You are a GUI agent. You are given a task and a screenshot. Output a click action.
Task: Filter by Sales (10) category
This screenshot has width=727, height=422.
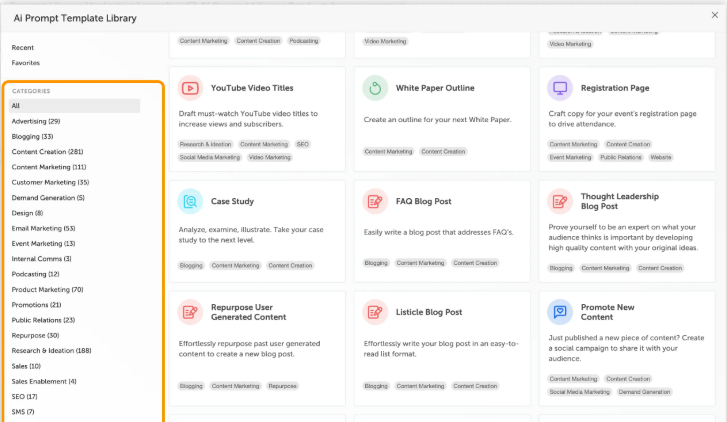[26, 366]
